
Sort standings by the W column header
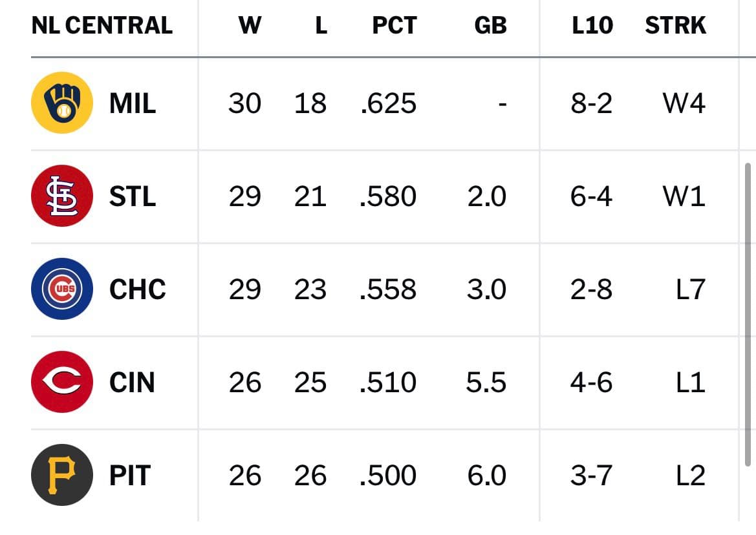pos(250,25)
